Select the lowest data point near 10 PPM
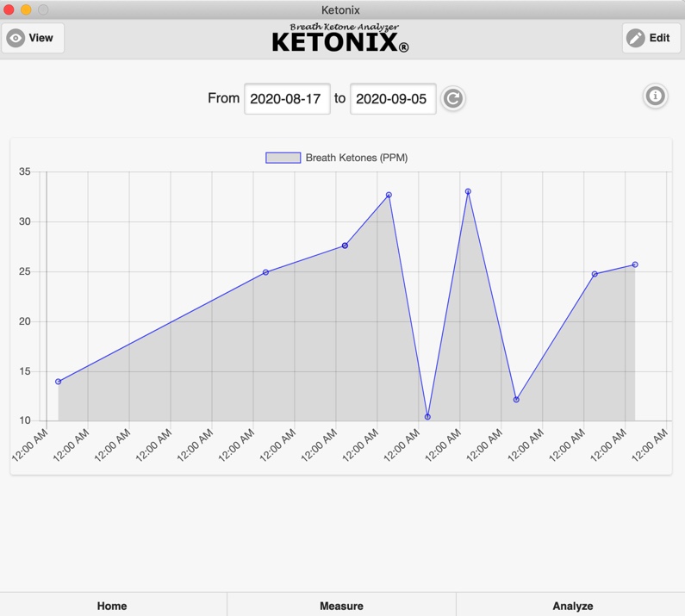Image resolution: width=685 pixels, height=616 pixels. click(x=427, y=417)
